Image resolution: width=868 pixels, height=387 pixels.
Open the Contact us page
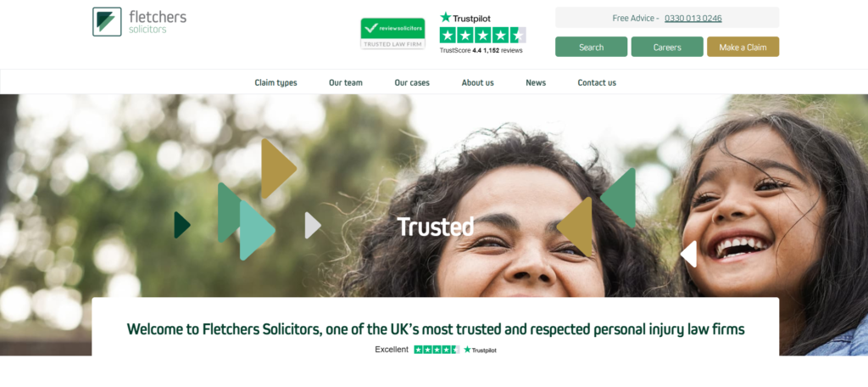(x=597, y=82)
